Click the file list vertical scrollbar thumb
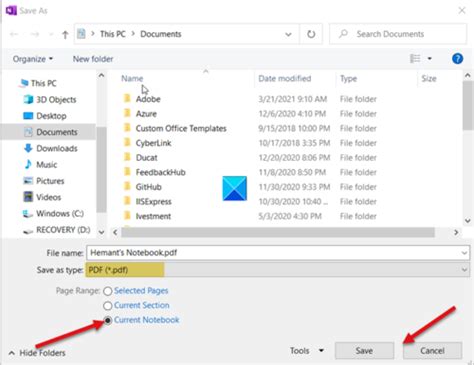Screen dimensions: 474x365 point(468,105)
